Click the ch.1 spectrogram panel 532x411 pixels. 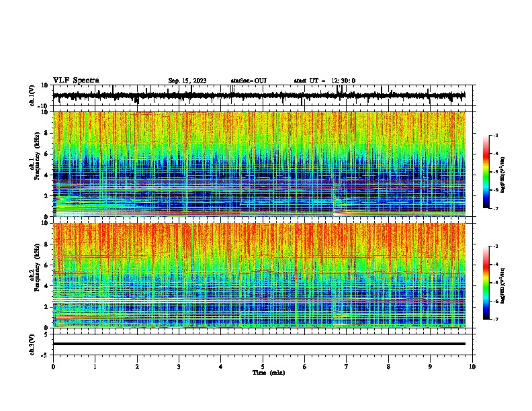point(259,164)
